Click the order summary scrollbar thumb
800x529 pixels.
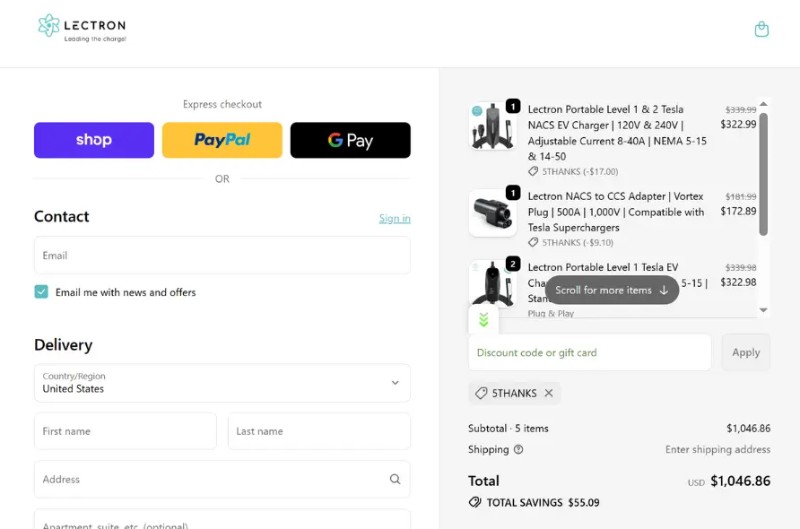763,174
